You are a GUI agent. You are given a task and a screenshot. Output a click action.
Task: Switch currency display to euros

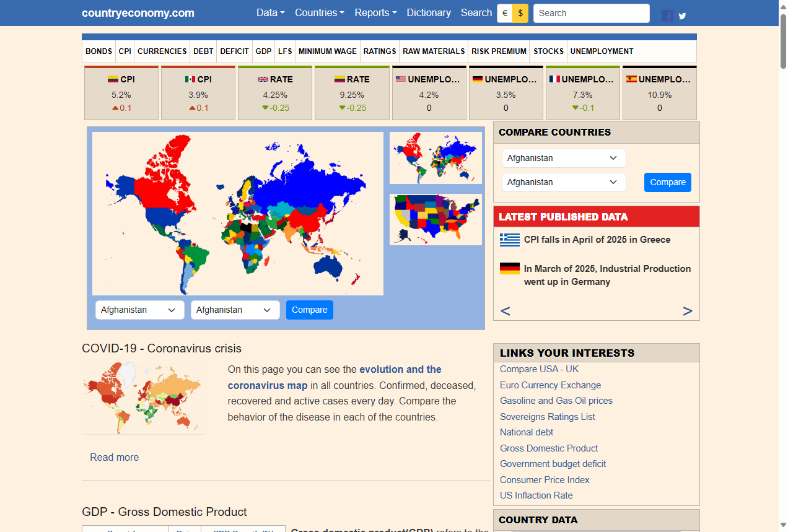[x=504, y=12]
